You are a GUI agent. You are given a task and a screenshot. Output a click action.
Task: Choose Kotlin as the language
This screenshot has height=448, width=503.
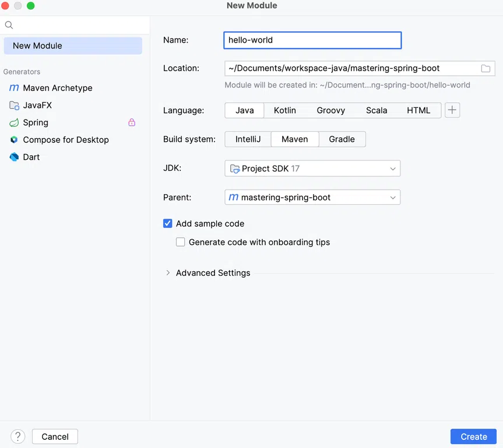[285, 110]
